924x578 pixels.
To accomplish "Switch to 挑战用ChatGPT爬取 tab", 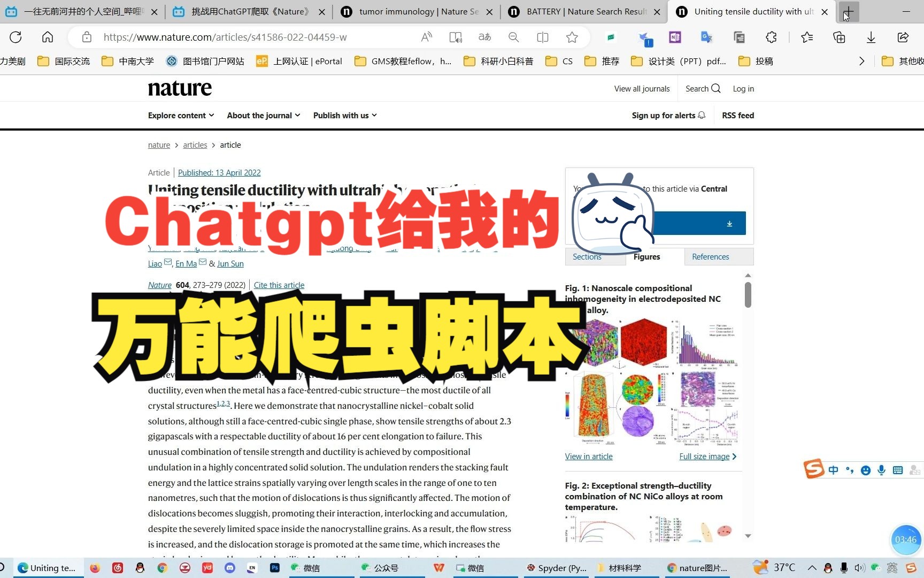I will [x=249, y=12].
